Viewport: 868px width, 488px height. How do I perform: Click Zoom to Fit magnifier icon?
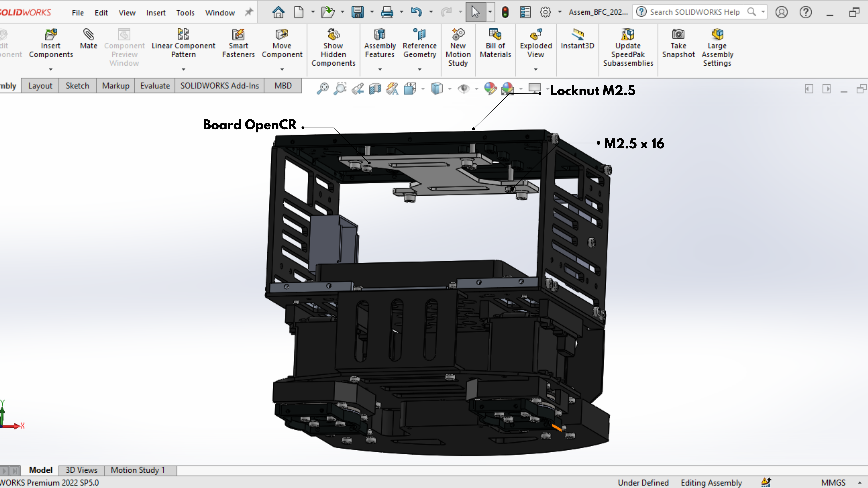pos(322,89)
